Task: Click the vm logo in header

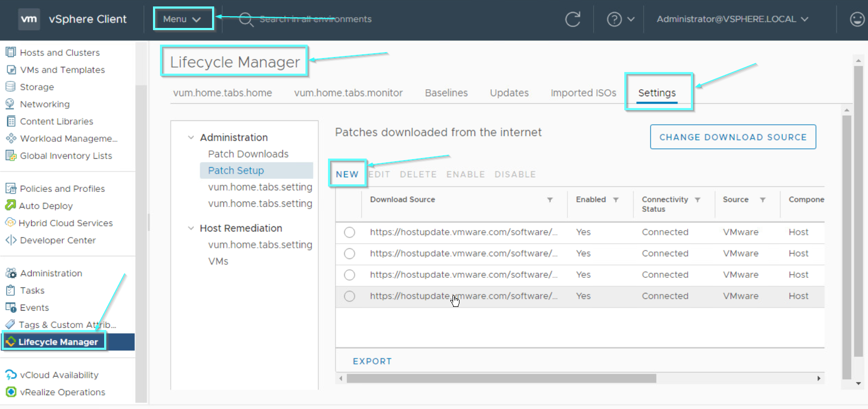Action: (29, 19)
